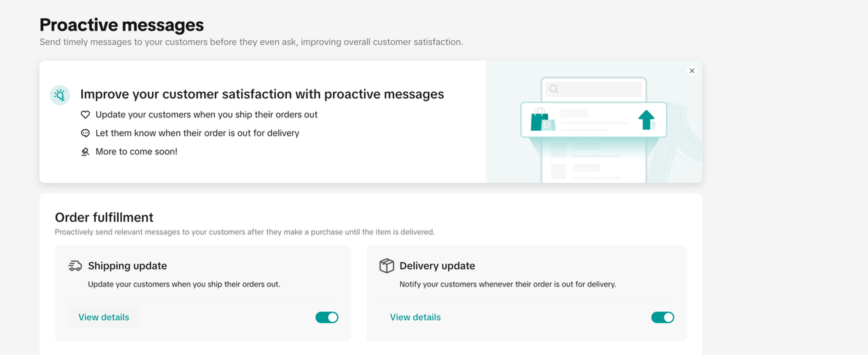Click the magnifier icon in the illustration
Viewport: 868px width, 355px height.
click(554, 89)
